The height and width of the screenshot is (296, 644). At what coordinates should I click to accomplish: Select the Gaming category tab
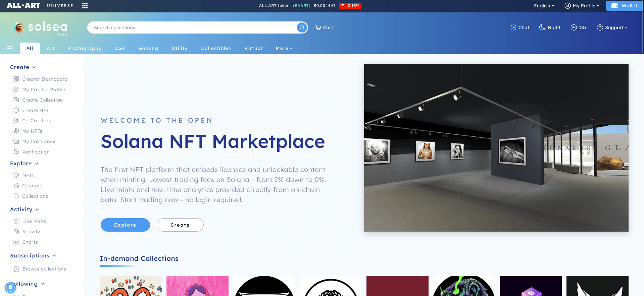[x=148, y=48]
